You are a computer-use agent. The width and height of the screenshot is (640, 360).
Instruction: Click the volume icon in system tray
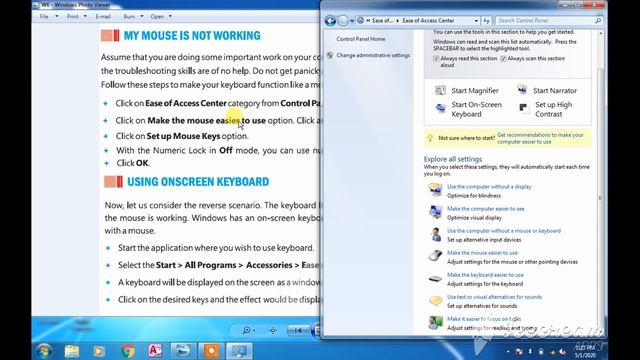coord(562,351)
